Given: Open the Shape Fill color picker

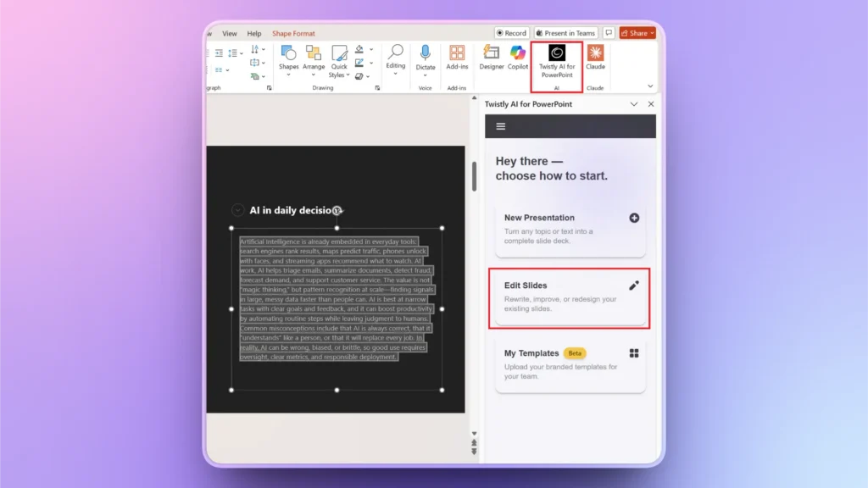Looking at the screenshot, I should point(359,50).
